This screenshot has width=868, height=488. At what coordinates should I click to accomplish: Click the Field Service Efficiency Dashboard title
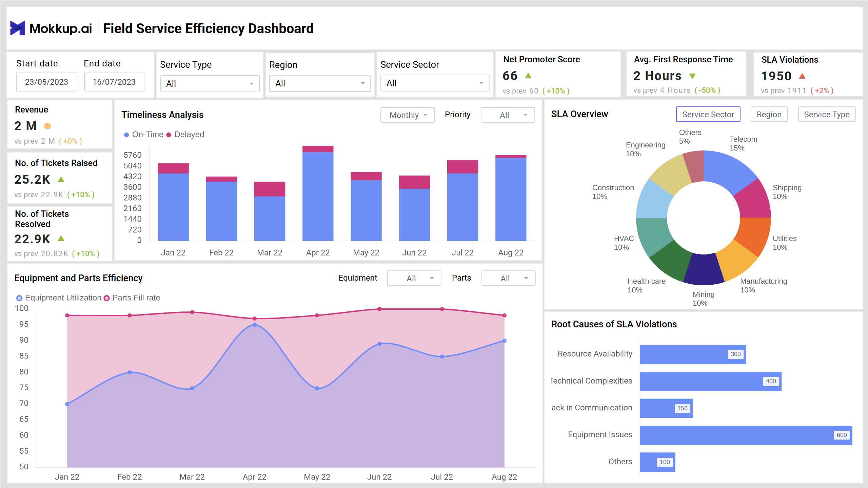coord(208,28)
